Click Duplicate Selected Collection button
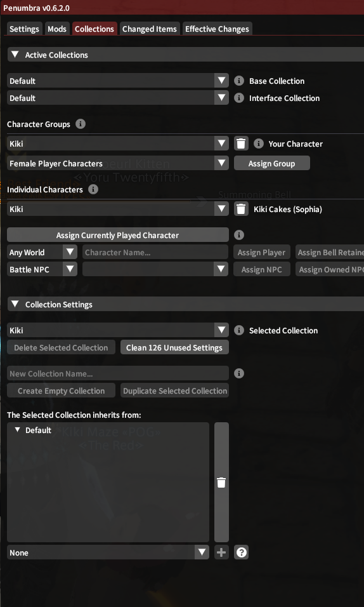 pyautogui.click(x=174, y=390)
